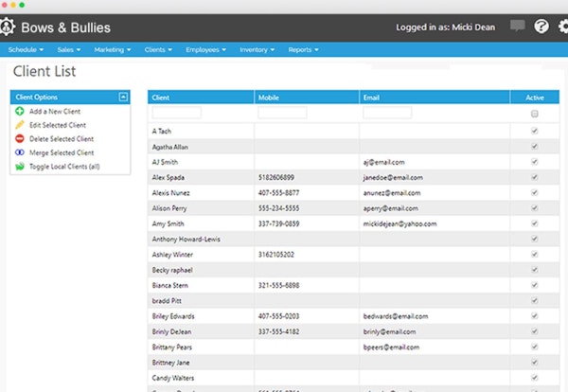Uncheck Active for Alexis Nunez
This screenshot has width=568, height=392.
click(534, 192)
